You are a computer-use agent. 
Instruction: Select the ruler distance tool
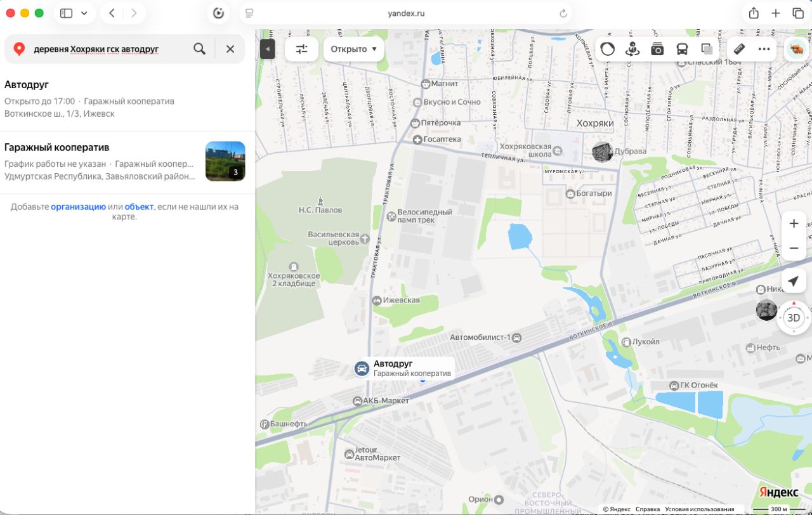[x=739, y=49]
